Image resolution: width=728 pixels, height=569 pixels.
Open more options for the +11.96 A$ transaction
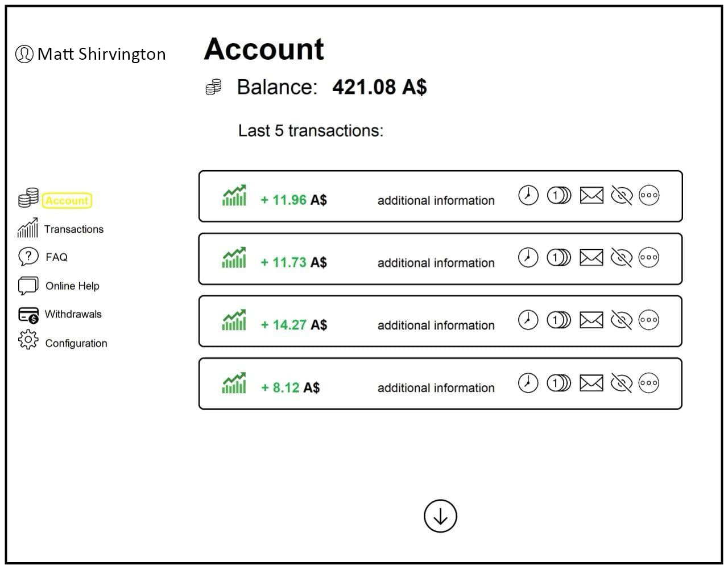649,195
